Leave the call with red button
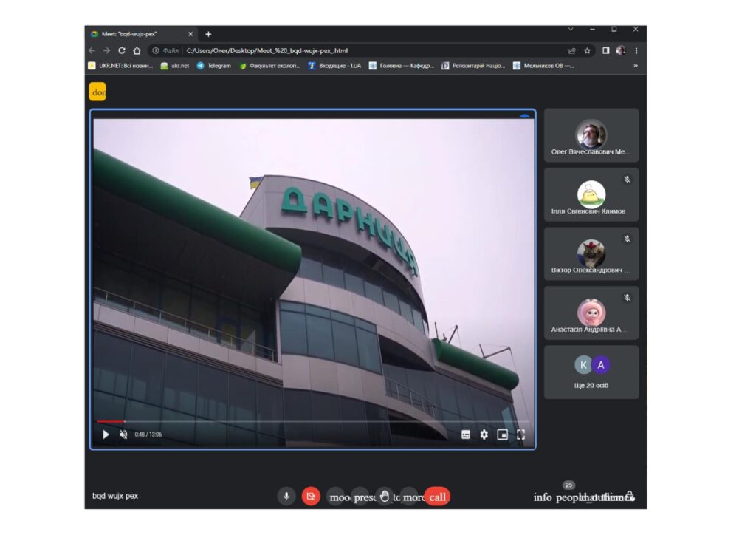 point(437,497)
